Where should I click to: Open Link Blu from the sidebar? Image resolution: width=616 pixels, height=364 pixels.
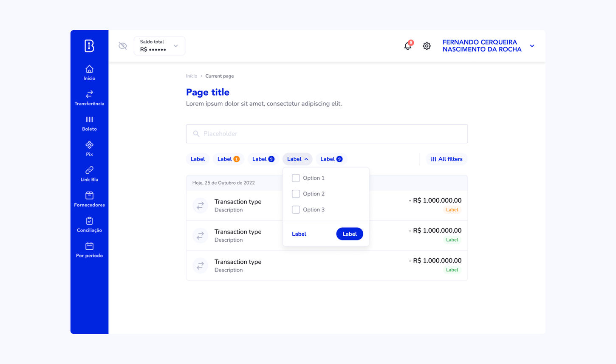[x=89, y=174]
